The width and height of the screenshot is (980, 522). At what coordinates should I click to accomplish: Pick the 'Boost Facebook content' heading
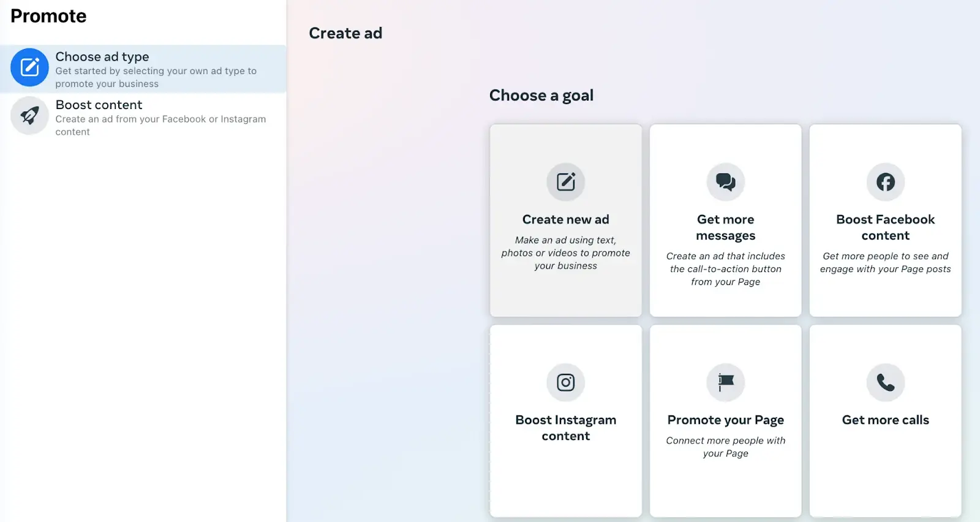[x=885, y=227]
